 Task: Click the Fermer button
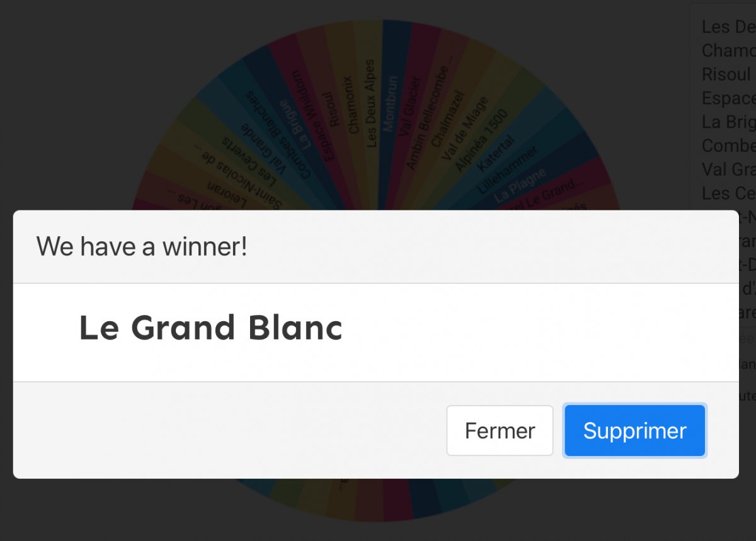click(500, 431)
